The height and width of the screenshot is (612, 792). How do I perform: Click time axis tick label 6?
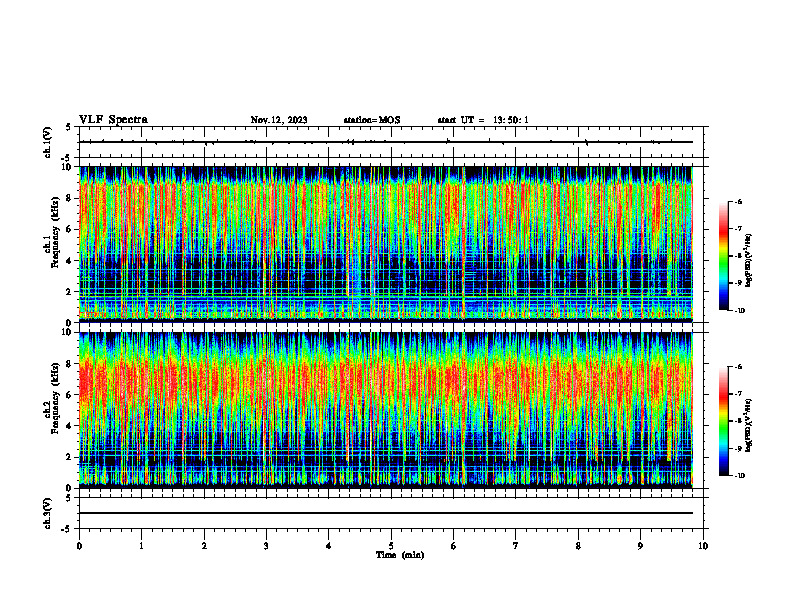(454, 546)
